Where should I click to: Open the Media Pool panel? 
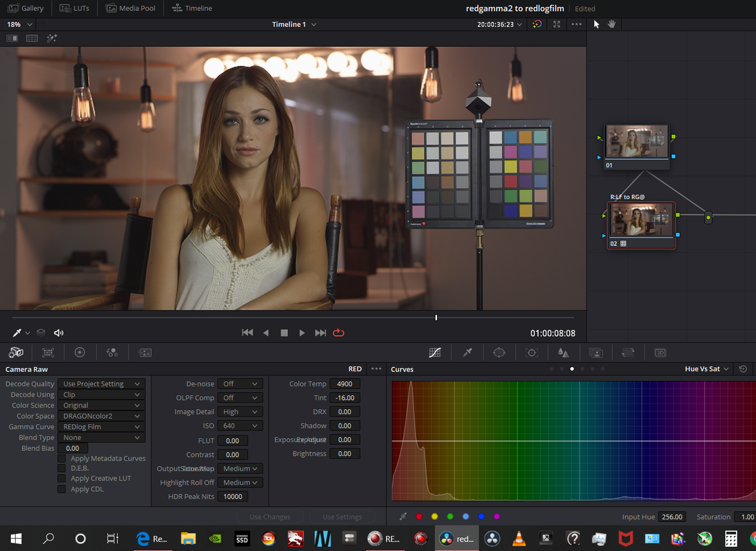[131, 8]
